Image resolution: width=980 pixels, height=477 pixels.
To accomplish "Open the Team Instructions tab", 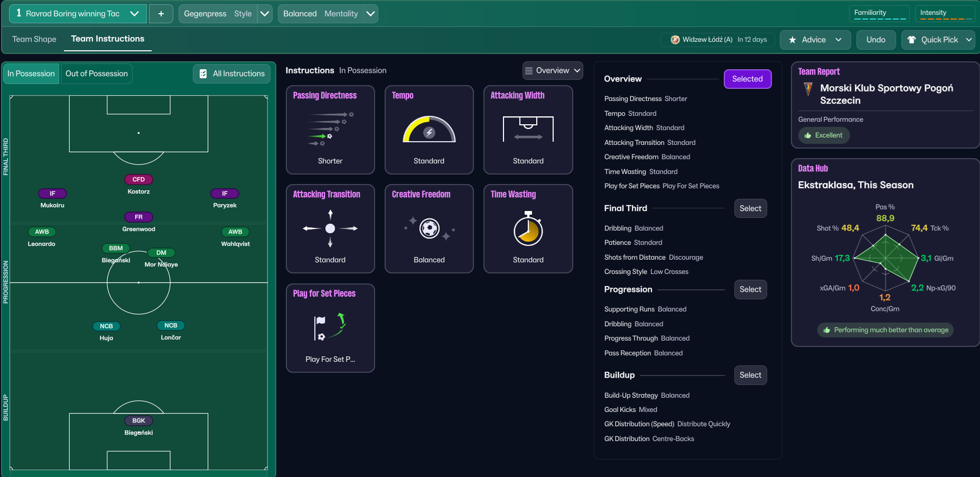I will coord(108,39).
